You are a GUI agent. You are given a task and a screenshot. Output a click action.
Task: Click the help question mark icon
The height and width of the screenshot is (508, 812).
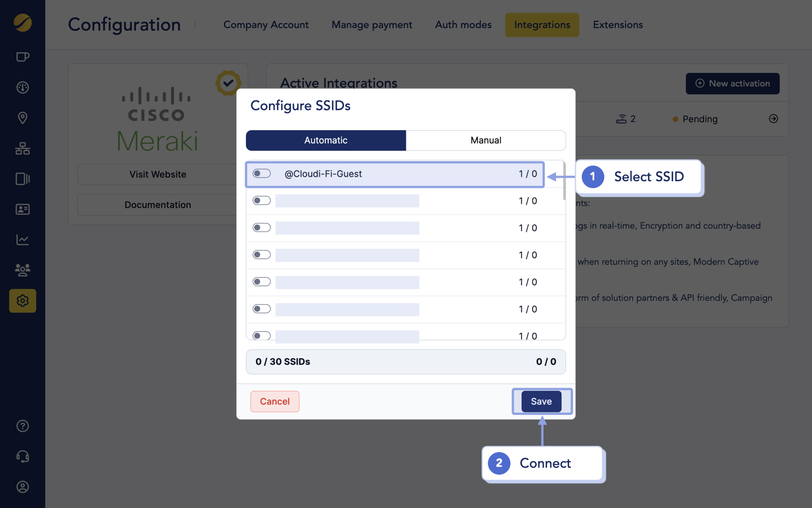click(23, 426)
